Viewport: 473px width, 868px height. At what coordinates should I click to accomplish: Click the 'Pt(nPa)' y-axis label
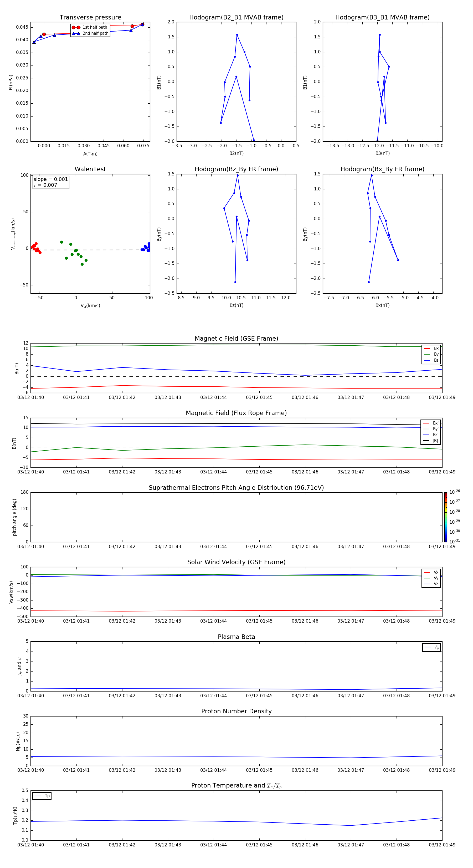(11, 82)
